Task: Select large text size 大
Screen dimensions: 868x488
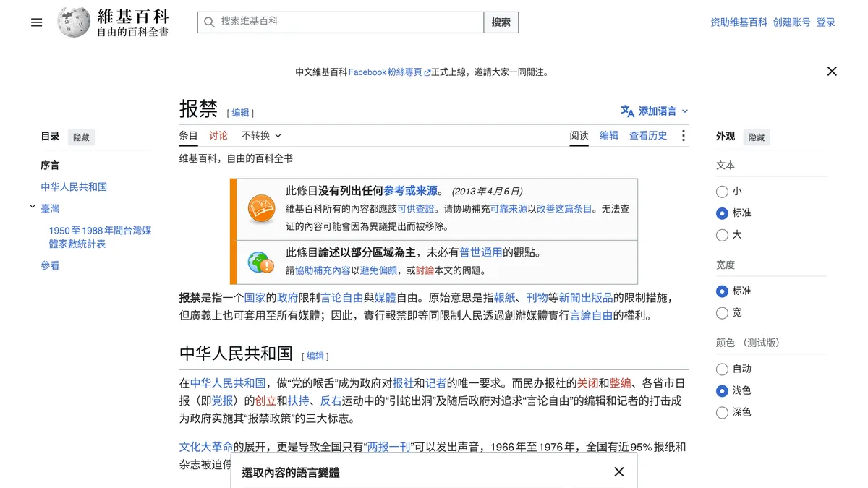Action: click(x=722, y=235)
